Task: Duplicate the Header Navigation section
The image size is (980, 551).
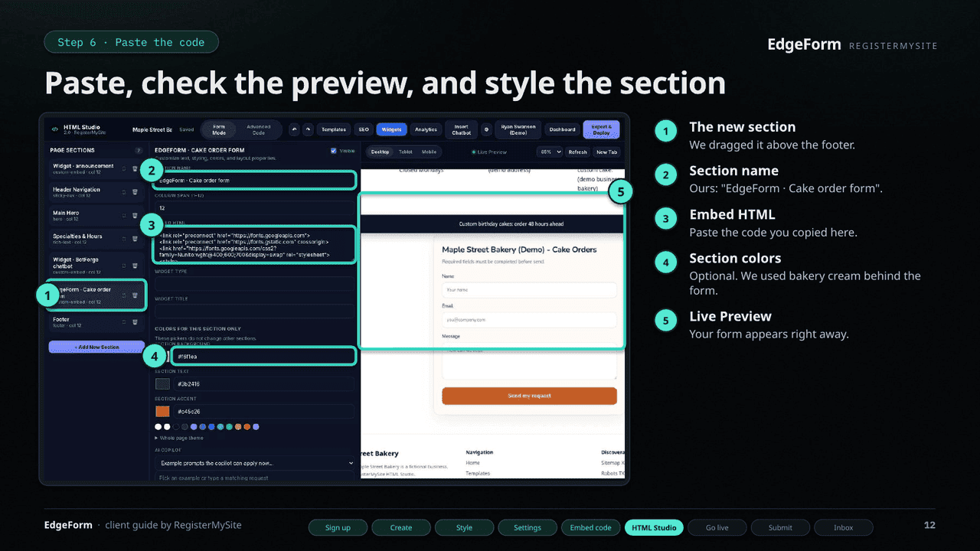Action: point(124,192)
